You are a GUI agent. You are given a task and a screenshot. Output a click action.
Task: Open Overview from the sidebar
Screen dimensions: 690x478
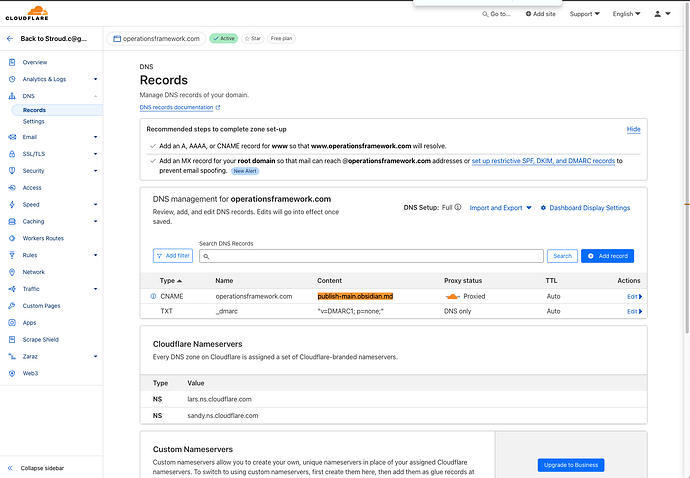click(x=34, y=62)
